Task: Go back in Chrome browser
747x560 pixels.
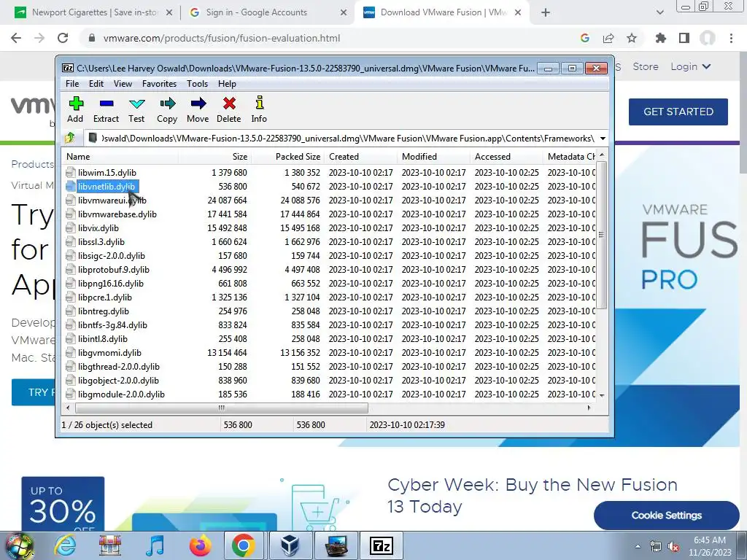Action: tap(16, 38)
